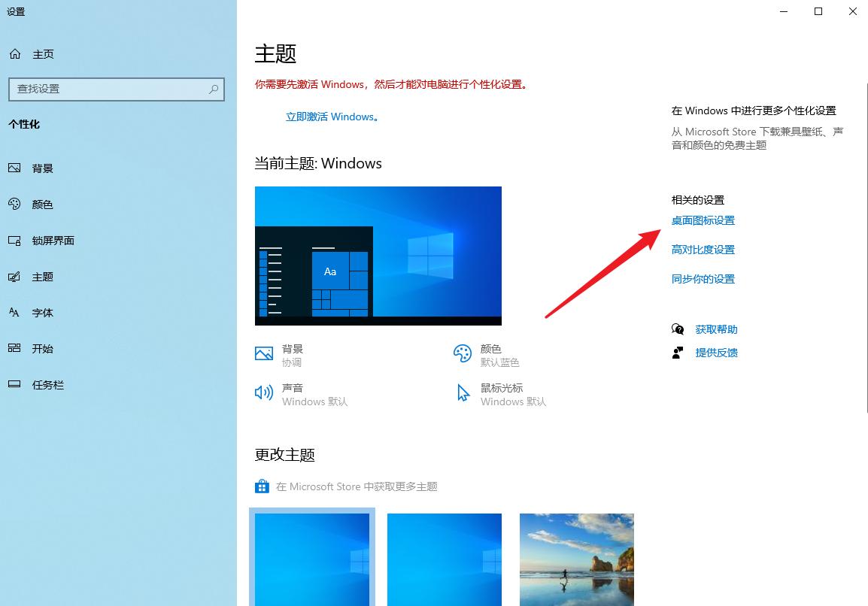Viewport: 868px width, 606px height.
Task: Click the 颜色 默认蓝色 option text
Action: tap(500, 356)
